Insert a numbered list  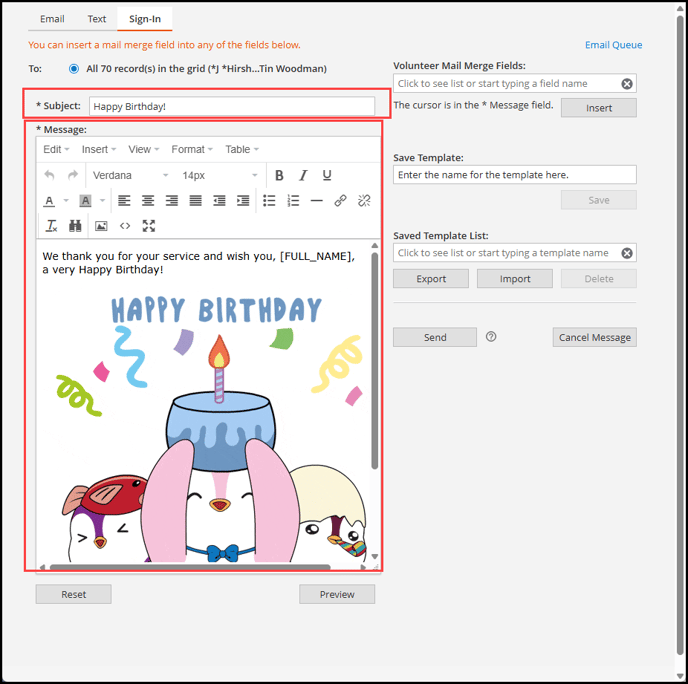[x=293, y=201]
